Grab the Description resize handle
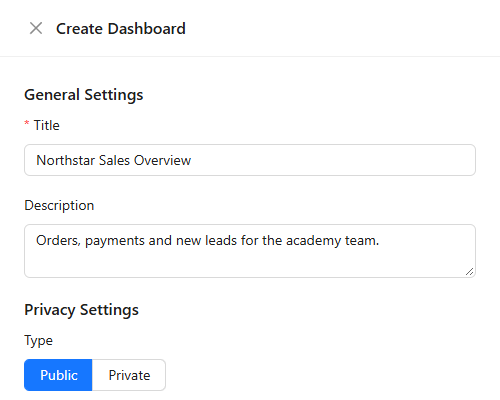 tap(469, 272)
